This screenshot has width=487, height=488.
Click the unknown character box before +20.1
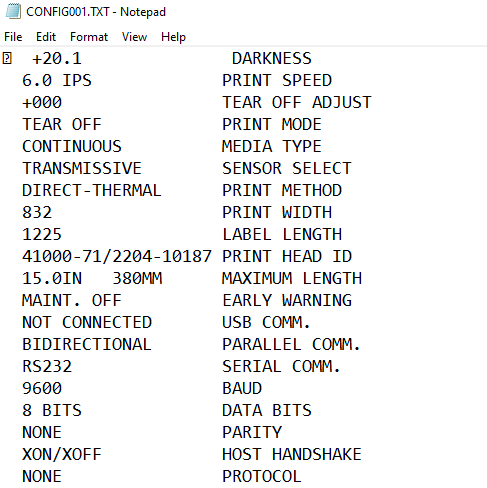click(7, 58)
